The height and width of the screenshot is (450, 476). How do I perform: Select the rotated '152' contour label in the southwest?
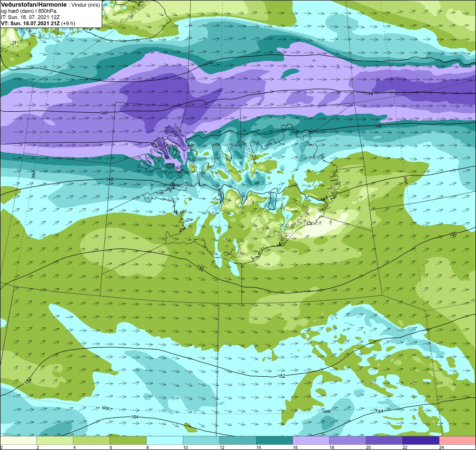(28, 381)
